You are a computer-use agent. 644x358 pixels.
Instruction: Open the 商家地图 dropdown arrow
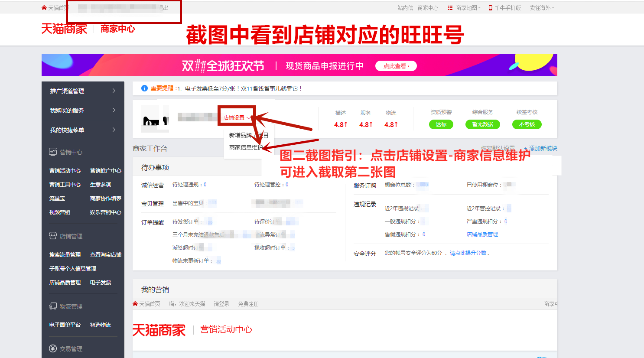tap(479, 8)
